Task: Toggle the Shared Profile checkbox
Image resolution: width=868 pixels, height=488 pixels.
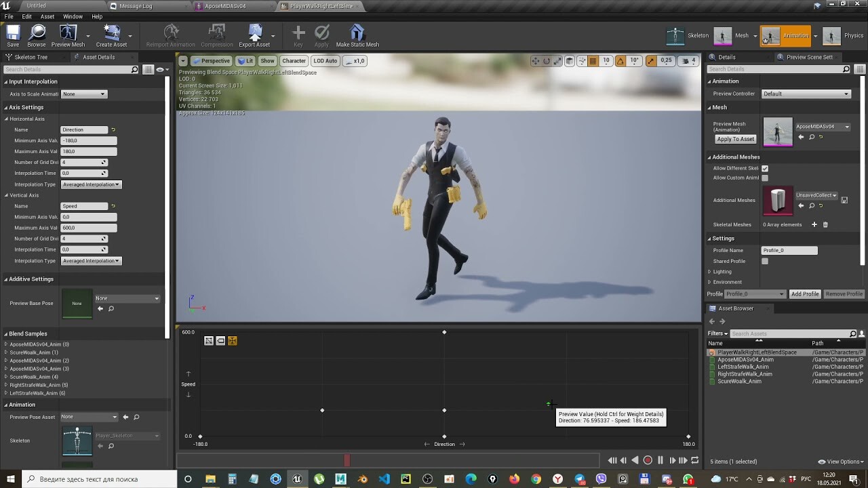Action: pyautogui.click(x=765, y=261)
